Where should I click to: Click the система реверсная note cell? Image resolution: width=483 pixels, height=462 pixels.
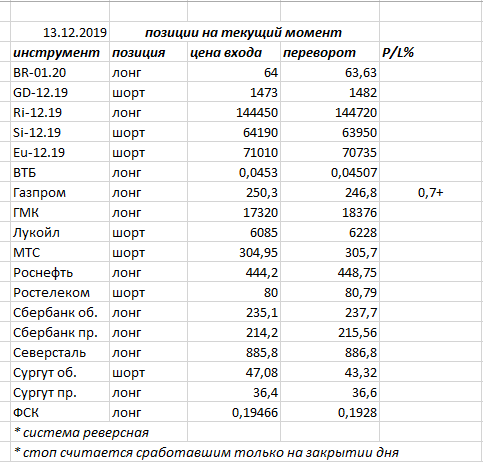pos(99,432)
